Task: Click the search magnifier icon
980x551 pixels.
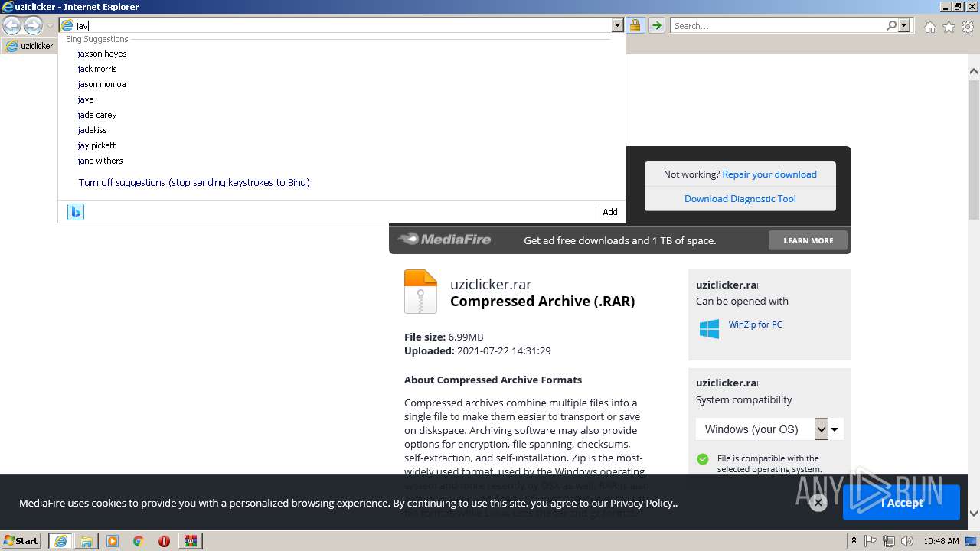Action: point(891,25)
